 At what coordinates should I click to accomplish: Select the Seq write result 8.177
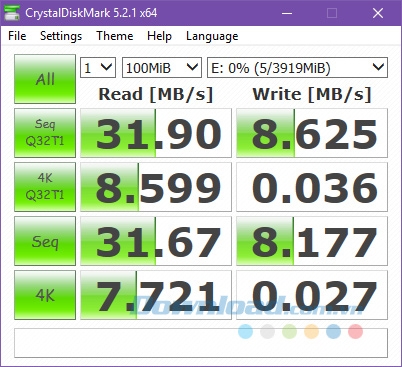(312, 241)
